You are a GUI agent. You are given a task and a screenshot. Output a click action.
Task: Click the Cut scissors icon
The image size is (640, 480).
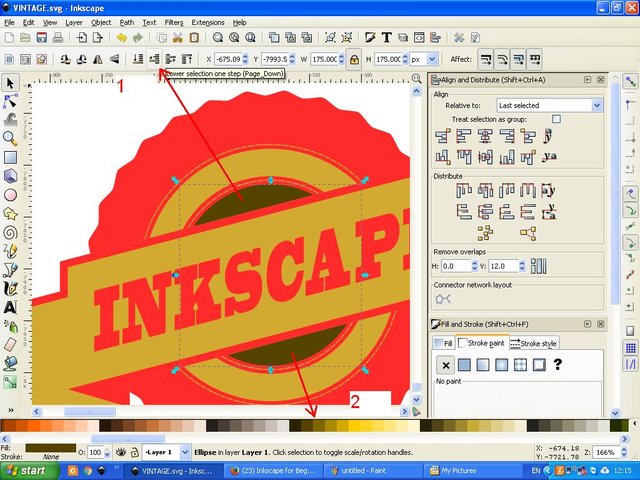(178, 38)
